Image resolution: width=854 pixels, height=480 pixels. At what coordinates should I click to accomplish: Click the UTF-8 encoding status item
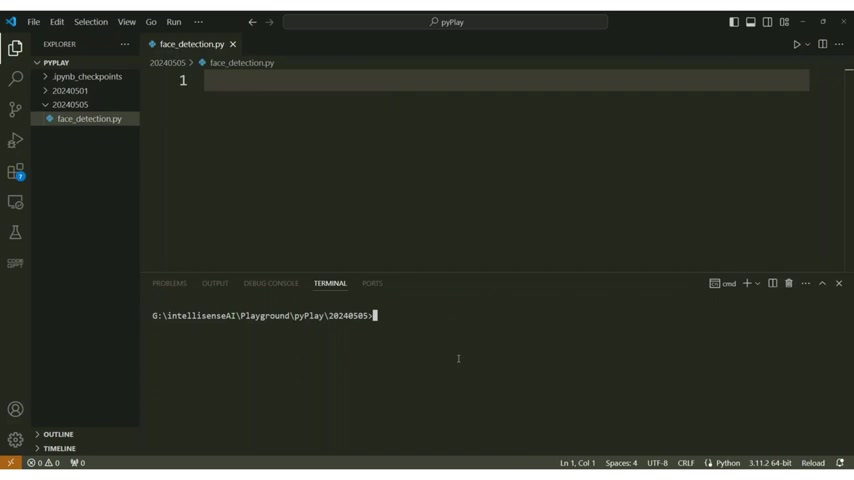click(657, 463)
